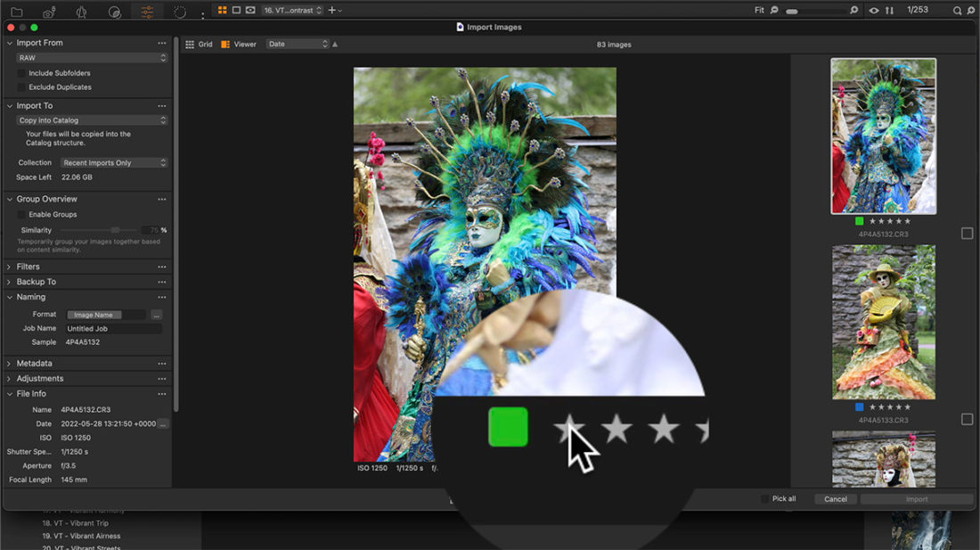Expand the Metadata section
This screenshot has height=550, width=980.
point(34,364)
